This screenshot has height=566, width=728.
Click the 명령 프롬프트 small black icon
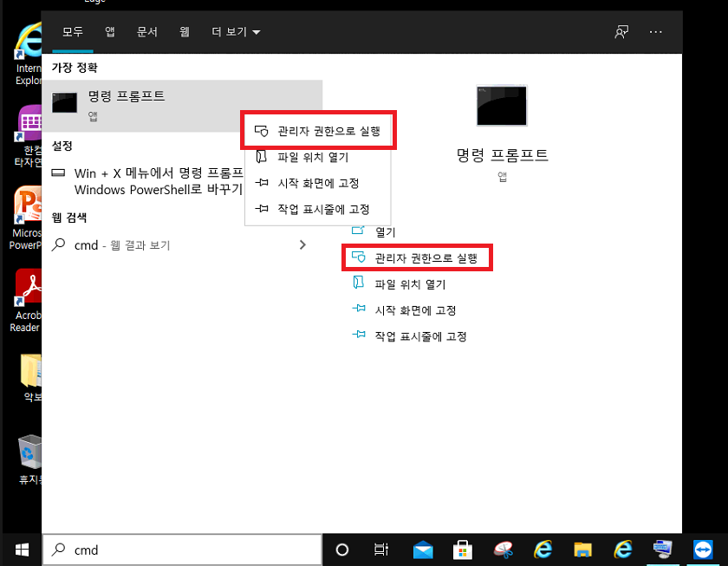pos(64,102)
